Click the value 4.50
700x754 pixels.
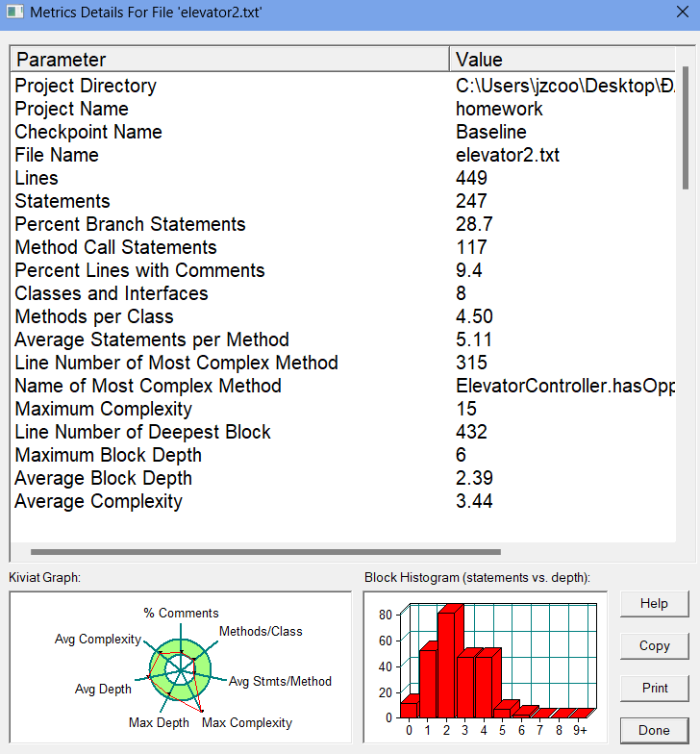point(474,317)
